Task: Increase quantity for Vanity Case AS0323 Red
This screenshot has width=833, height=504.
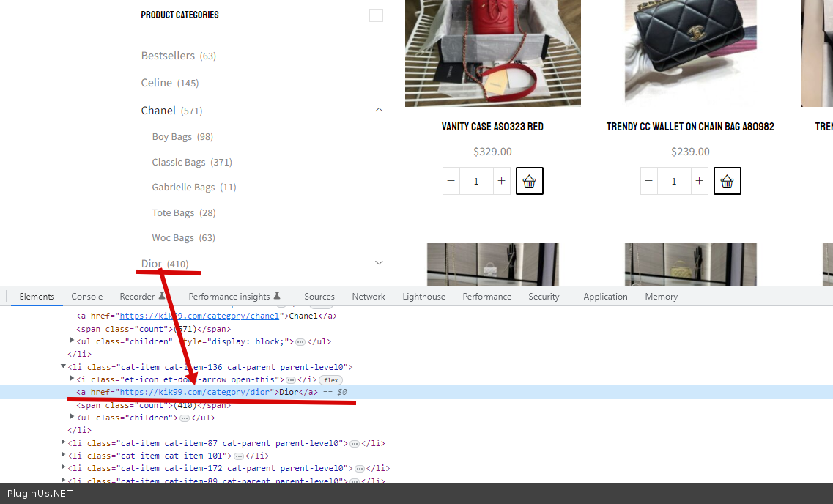Action: [x=501, y=181]
